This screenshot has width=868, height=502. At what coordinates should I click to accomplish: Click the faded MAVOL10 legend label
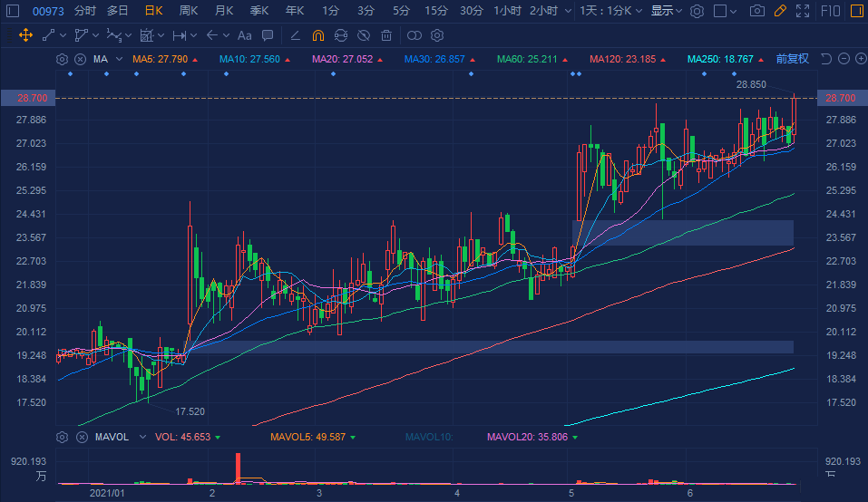point(430,437)
